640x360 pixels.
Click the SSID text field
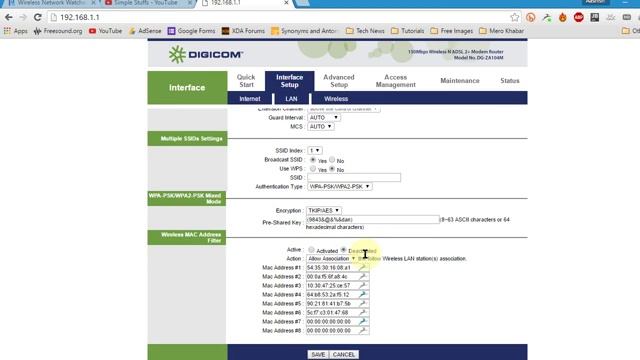(354, 178)
